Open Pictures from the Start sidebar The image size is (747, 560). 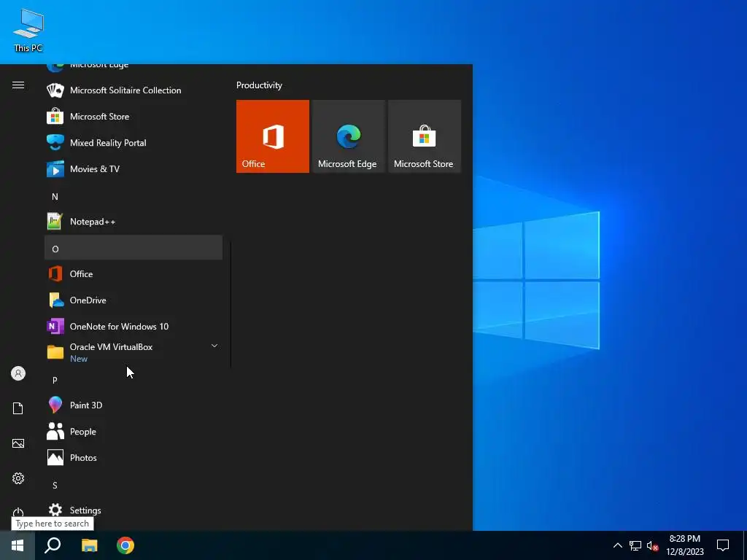(x=18, y=443)
